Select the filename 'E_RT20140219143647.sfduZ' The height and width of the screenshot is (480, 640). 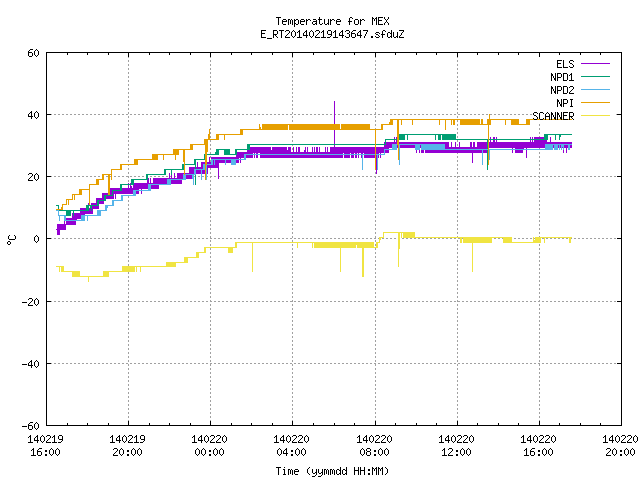pyautogui.click(x=332, y=34)
